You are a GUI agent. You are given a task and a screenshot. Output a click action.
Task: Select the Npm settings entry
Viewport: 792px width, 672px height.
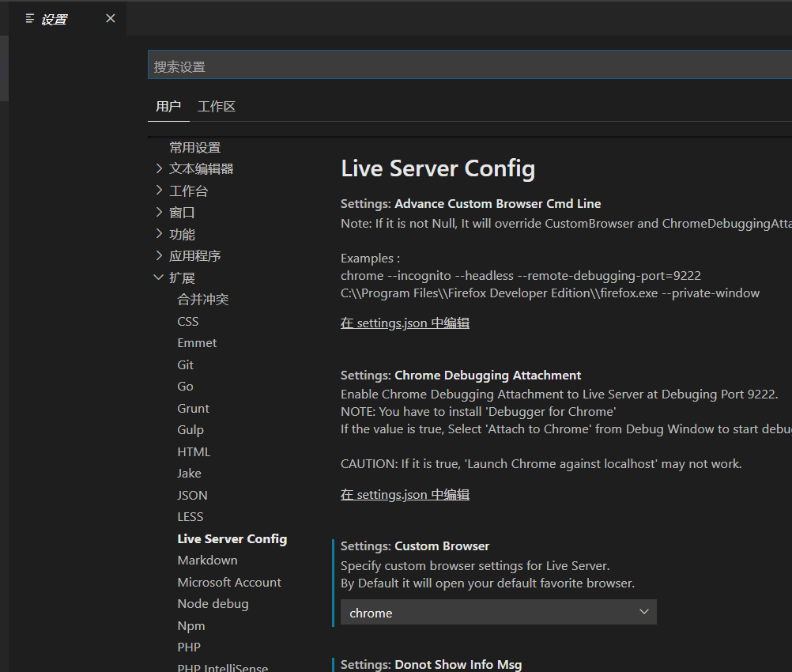[190, 625]
